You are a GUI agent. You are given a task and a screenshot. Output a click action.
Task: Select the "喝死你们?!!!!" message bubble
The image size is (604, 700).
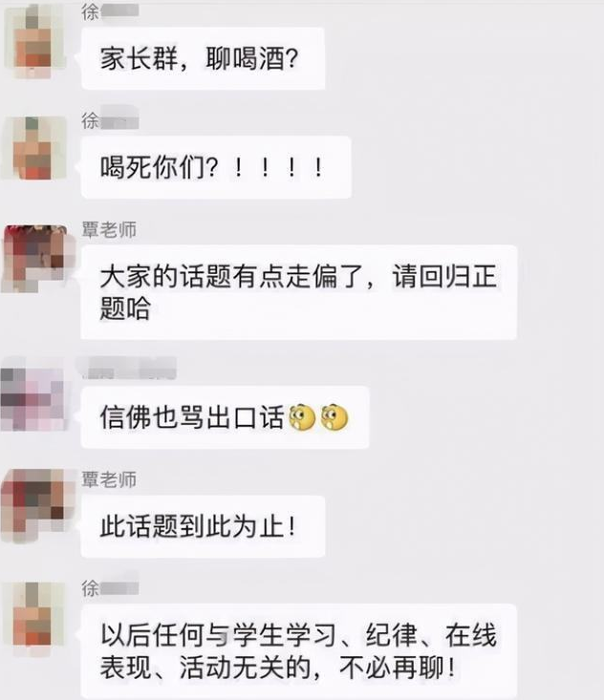point(216,167)
